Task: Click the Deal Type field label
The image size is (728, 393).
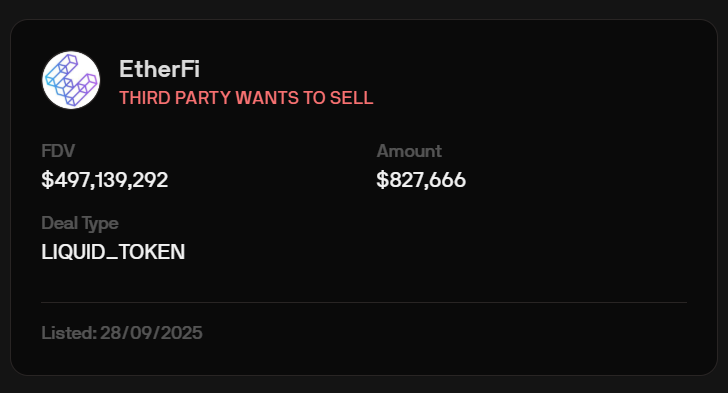Action: (x=80, y=223)
